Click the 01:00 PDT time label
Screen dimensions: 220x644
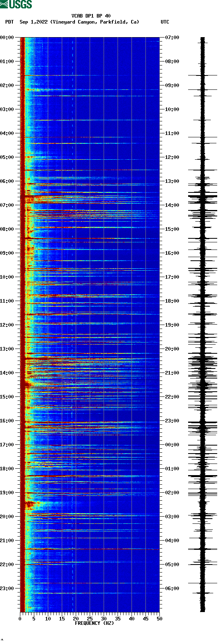[7, 61]
